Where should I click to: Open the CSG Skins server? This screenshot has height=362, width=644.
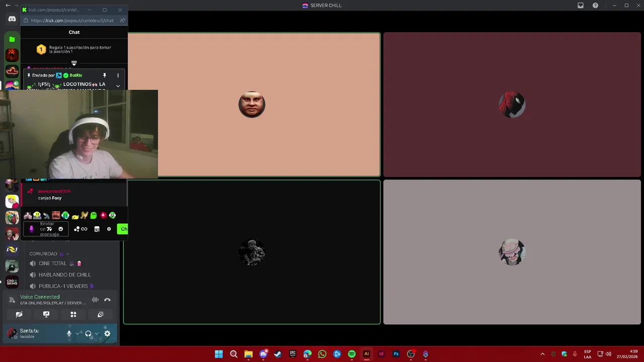click(12, 282)
